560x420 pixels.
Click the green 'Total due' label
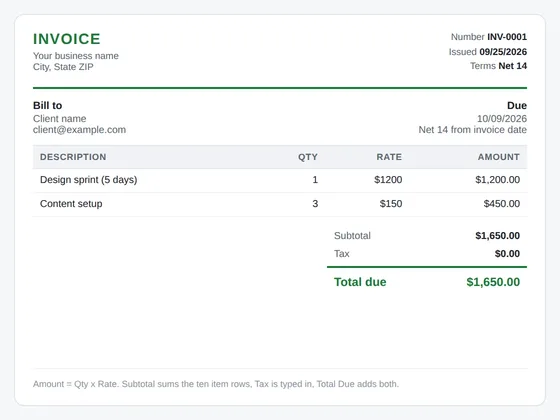coord(360,282)
